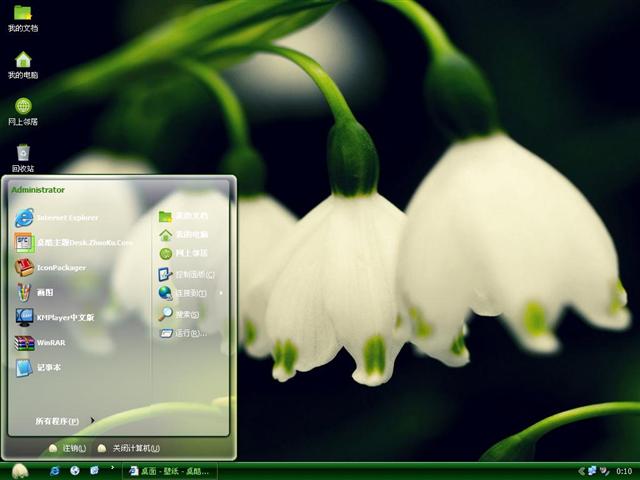Open Internet Explorer from Start menu
640x480 pixels.
60,217
